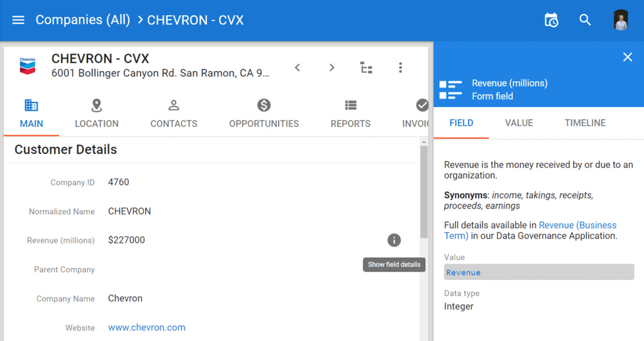Open the user profile avatar
The height and width of the screenshot is (341, 644).
coord(621,20)
